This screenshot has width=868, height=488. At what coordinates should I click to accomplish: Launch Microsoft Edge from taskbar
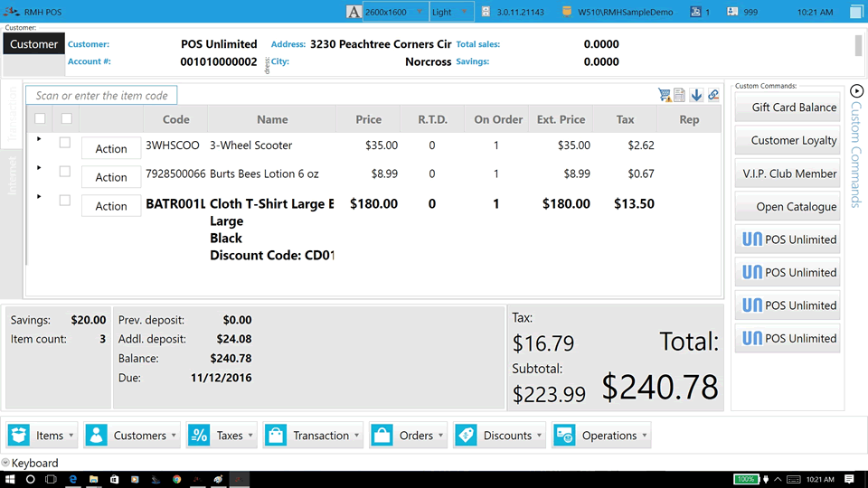tap(72, 480)
